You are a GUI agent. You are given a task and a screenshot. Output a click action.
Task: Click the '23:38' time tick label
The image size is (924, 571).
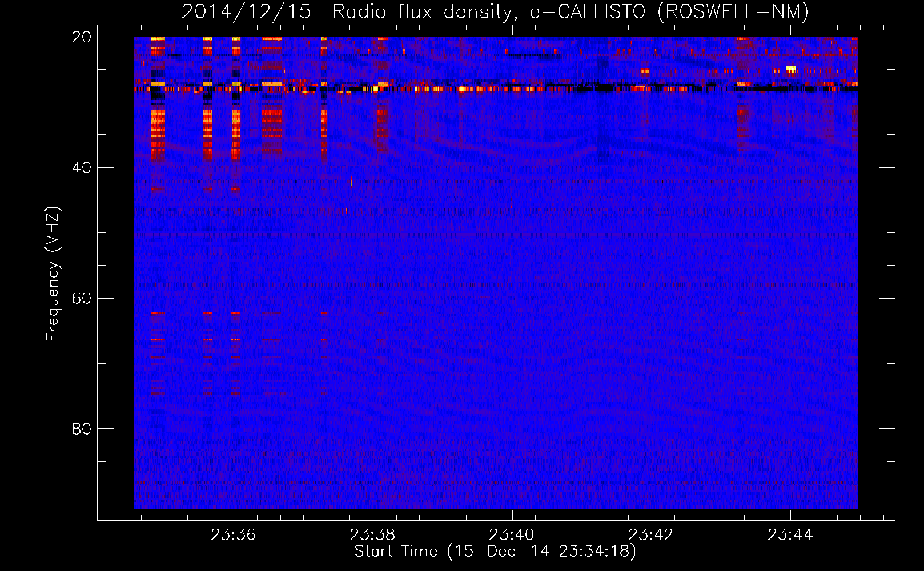coord(372,535)
